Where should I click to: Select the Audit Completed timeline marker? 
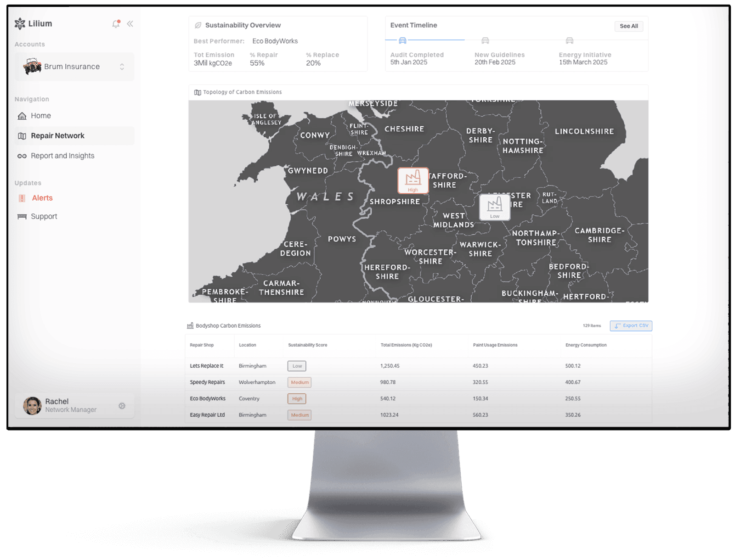402,40
